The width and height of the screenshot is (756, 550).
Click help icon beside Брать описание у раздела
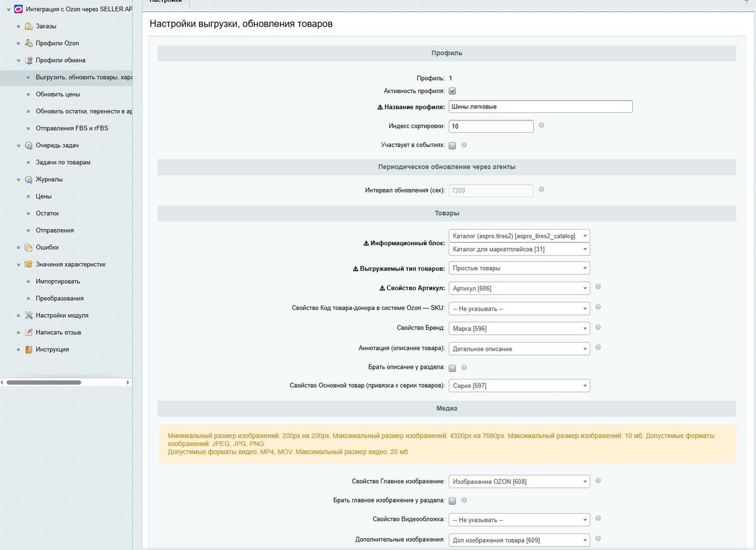point(464,368)
